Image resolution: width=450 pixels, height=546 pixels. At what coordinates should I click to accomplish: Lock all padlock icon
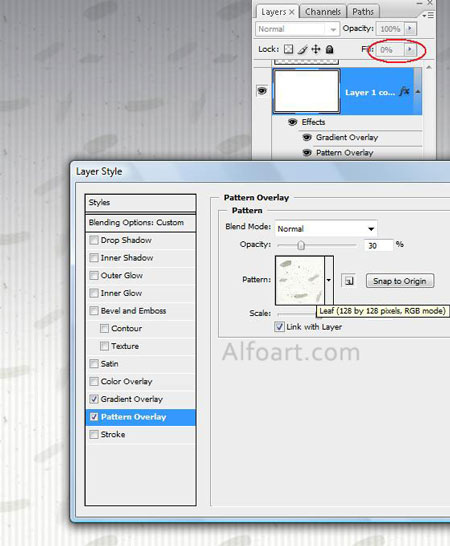click(x=329, y=49)
